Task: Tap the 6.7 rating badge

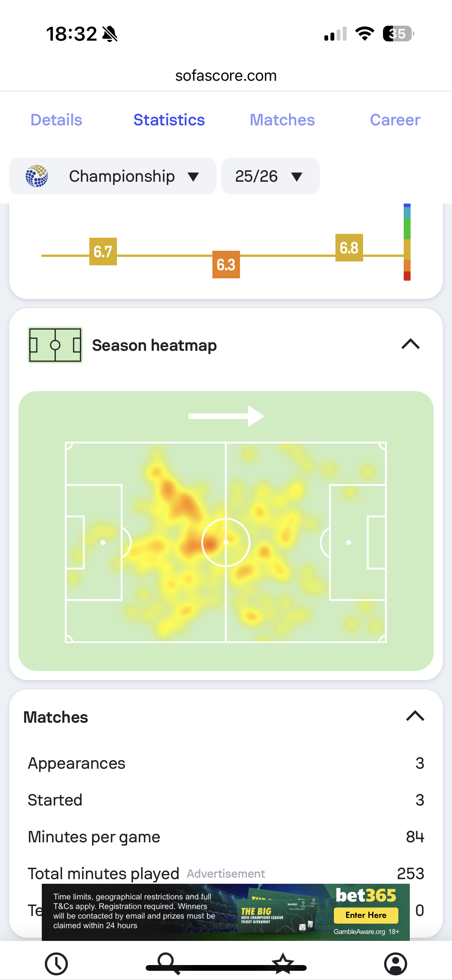Action: point(103,252)
